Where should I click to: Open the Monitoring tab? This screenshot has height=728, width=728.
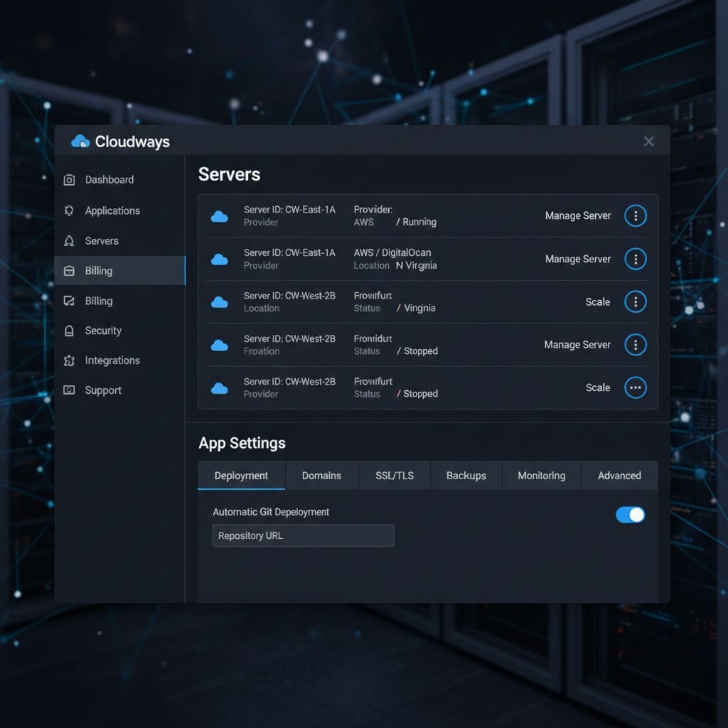(541, 476)
